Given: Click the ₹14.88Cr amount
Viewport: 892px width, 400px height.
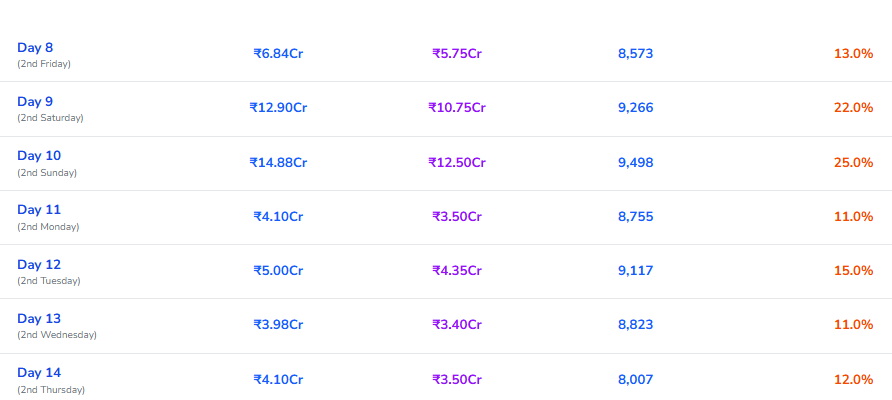Looking at the screenshot, I should point(278,163).
